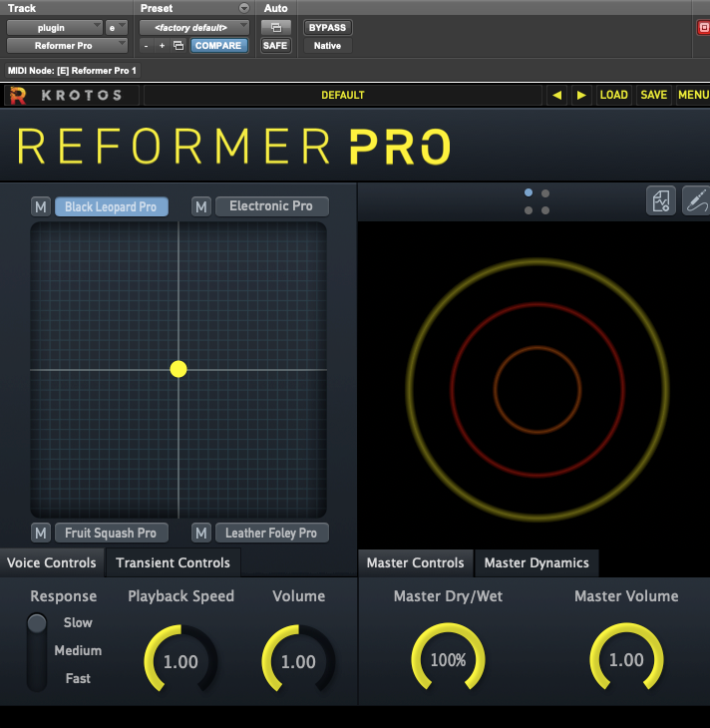Viewport: 710px width, 728px height.
Task: Go to next preset arrow
Action: coord(581,95)
